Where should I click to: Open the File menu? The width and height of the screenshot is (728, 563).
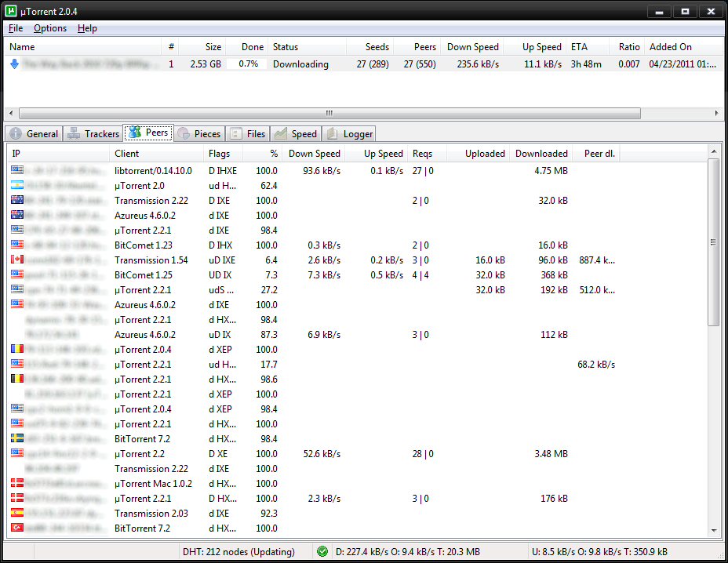[x=16, y=28]
